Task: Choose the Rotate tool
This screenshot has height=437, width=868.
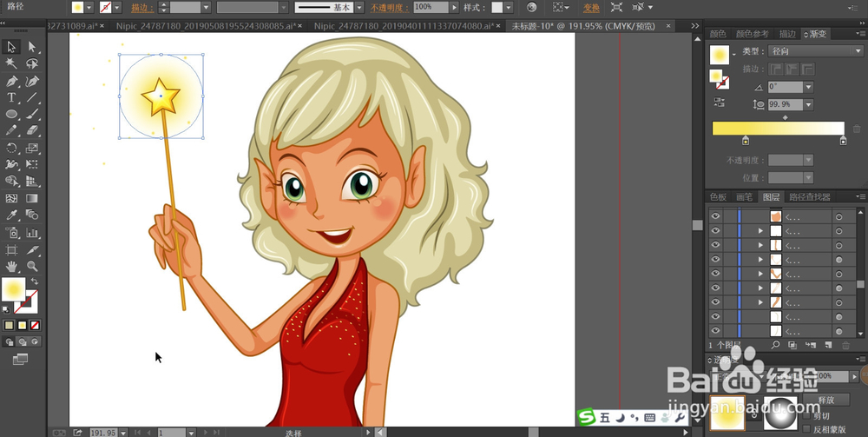Action: pyautogui.click(x=11, y=148)
